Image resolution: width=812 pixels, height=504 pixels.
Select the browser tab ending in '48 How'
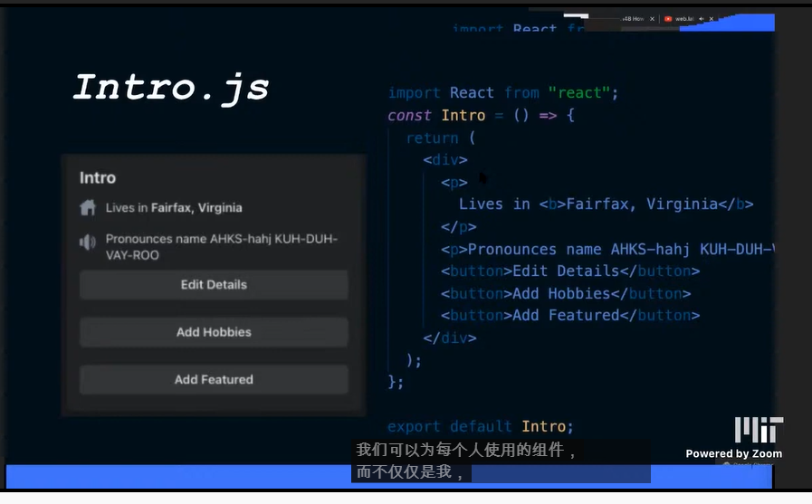pyautogui.click(x=633, y=19)
